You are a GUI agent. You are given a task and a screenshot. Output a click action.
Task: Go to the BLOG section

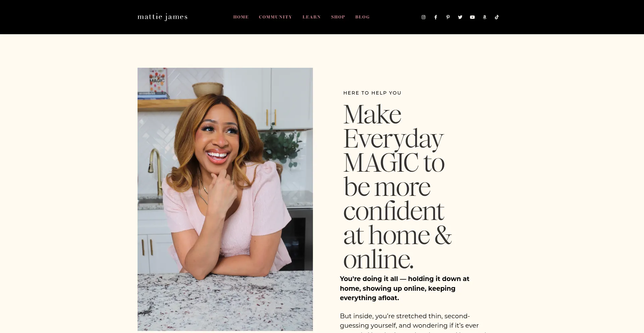pos(362,17)
